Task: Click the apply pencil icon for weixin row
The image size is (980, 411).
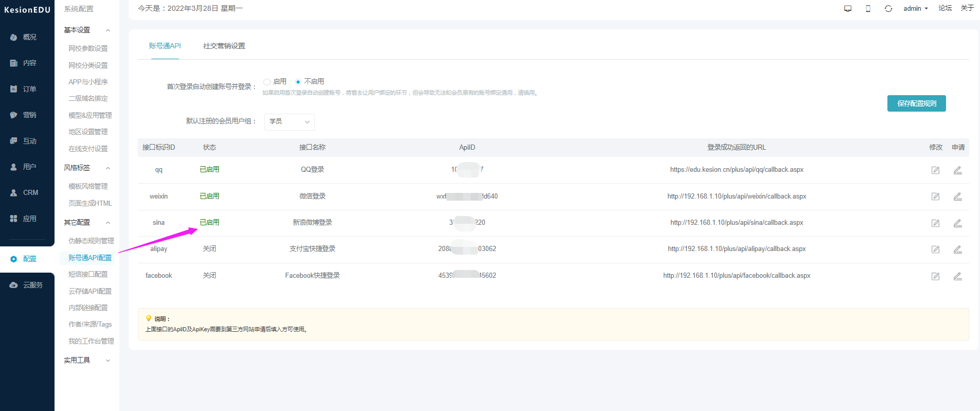Action: tap(957, 196)
